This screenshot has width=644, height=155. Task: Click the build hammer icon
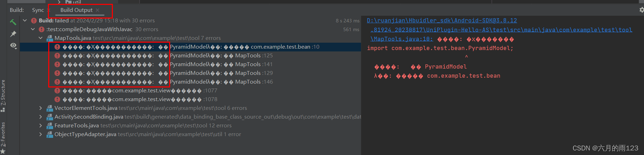tap(13, 22)
